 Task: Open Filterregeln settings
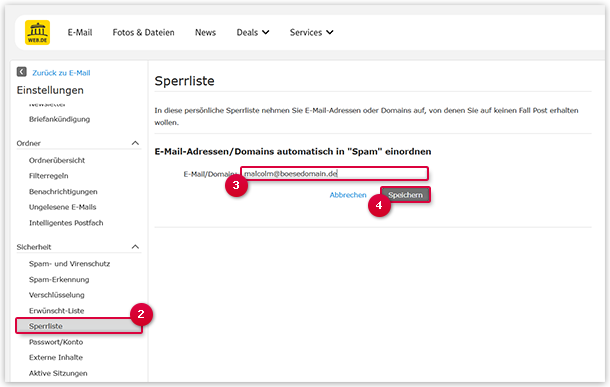click(49, 176)
